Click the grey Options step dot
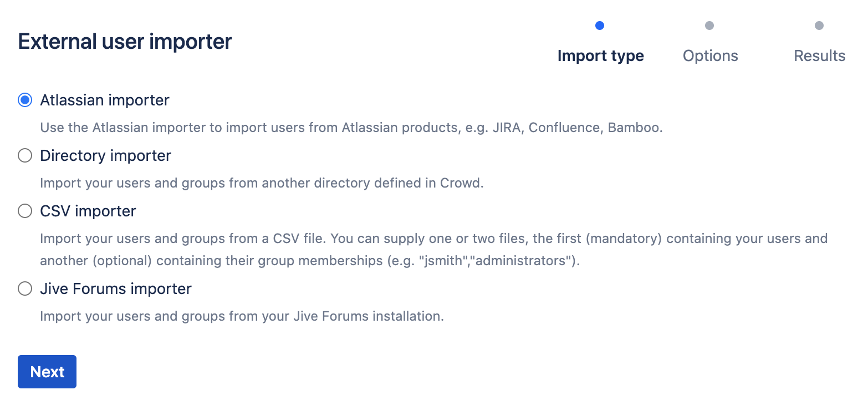 (709, 26)
